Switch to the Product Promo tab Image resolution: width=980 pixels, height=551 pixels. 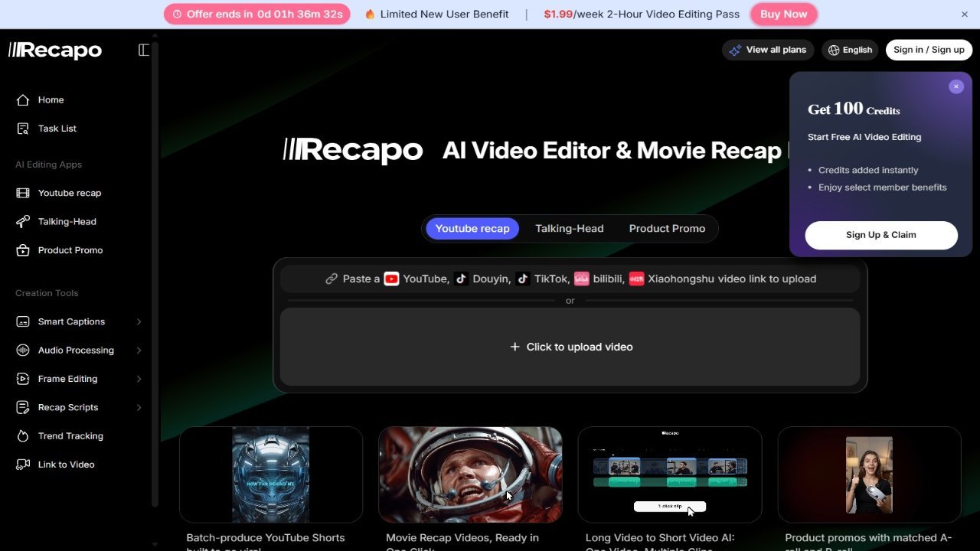[x=667, y=228]
